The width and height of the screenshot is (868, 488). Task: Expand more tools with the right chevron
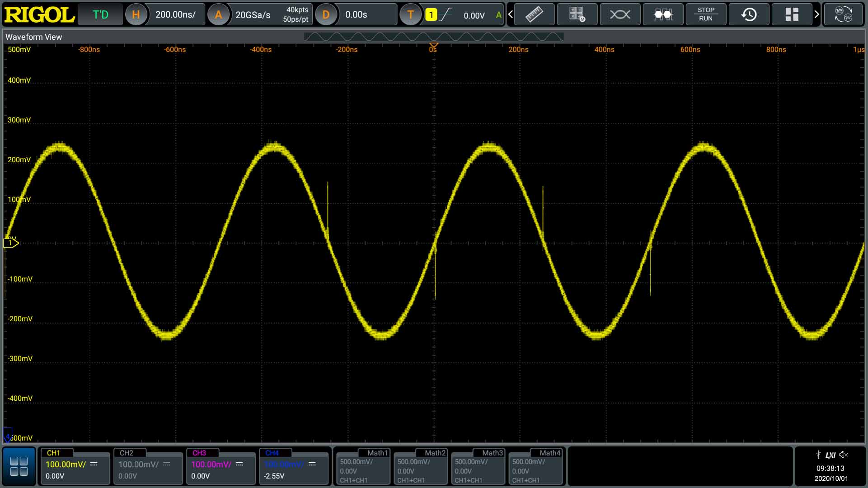[x=817, y=14]
